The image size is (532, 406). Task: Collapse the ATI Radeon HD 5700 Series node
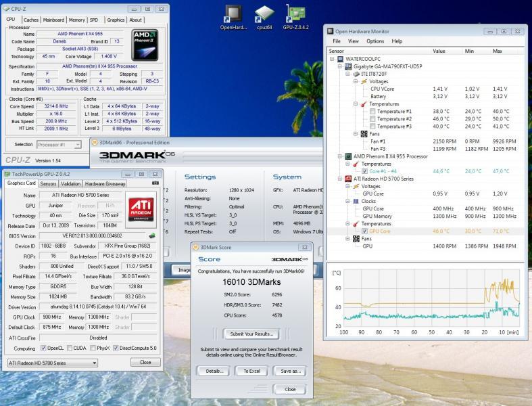[340, 179]
